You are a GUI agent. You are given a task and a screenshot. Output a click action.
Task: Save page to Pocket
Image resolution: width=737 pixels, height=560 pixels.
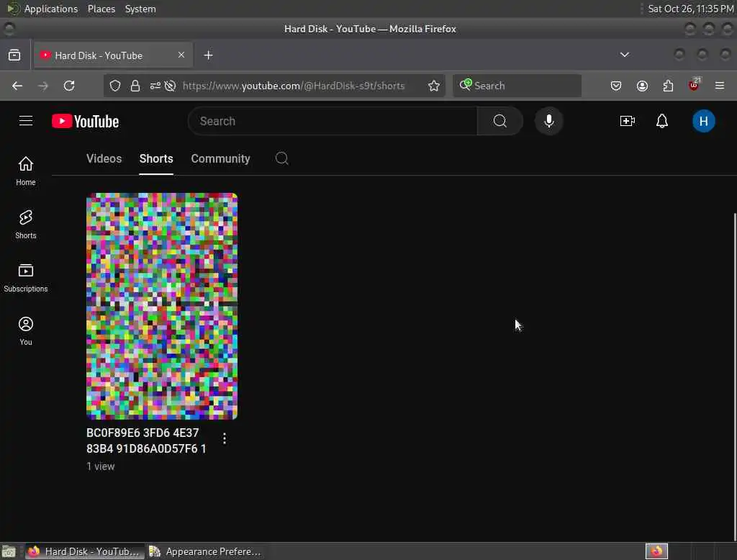click(616, 86)
